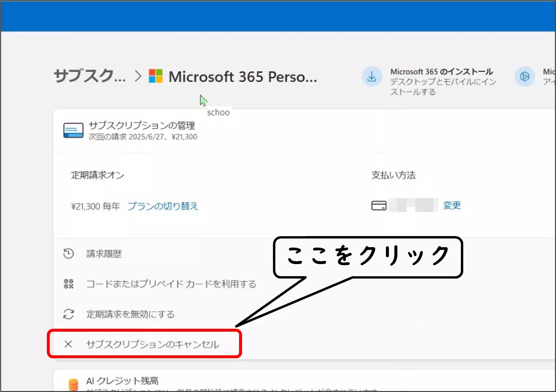Click the Microsoft 365 install download icon
556x392 pixels.
tap(371, 77)
